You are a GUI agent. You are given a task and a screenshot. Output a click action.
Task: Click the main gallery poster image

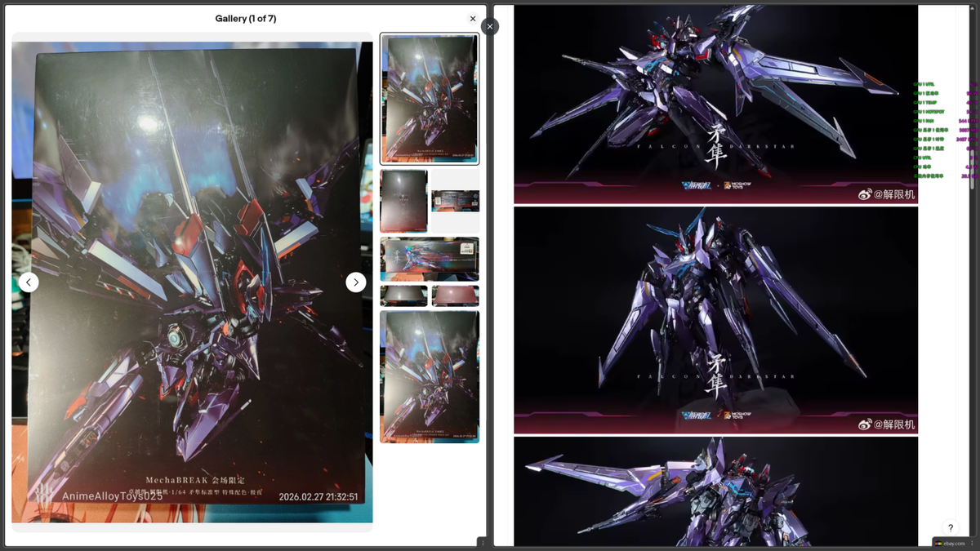[192, 282]
